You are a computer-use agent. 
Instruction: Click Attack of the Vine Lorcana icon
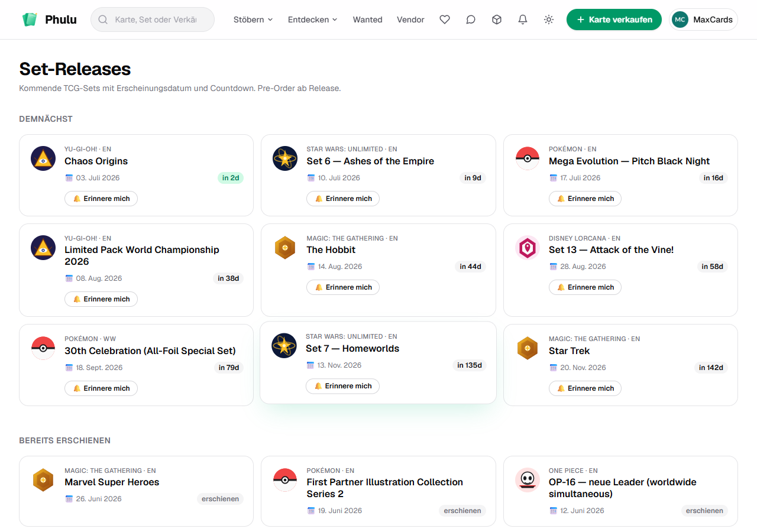[x=528, y=248]
